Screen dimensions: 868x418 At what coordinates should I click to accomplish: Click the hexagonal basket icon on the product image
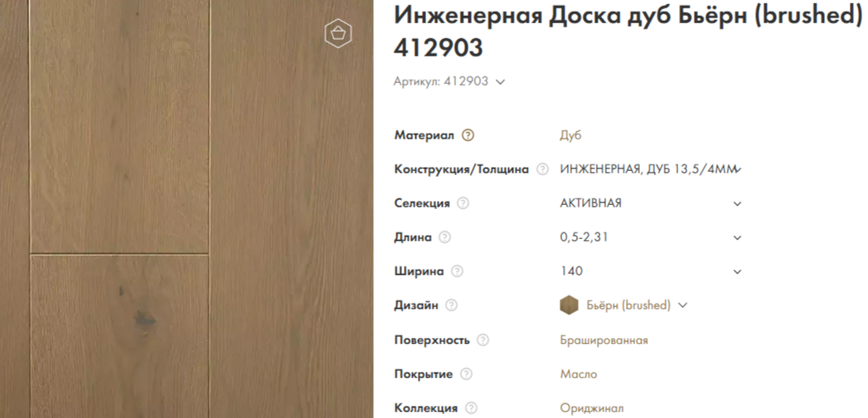[338, 34]
